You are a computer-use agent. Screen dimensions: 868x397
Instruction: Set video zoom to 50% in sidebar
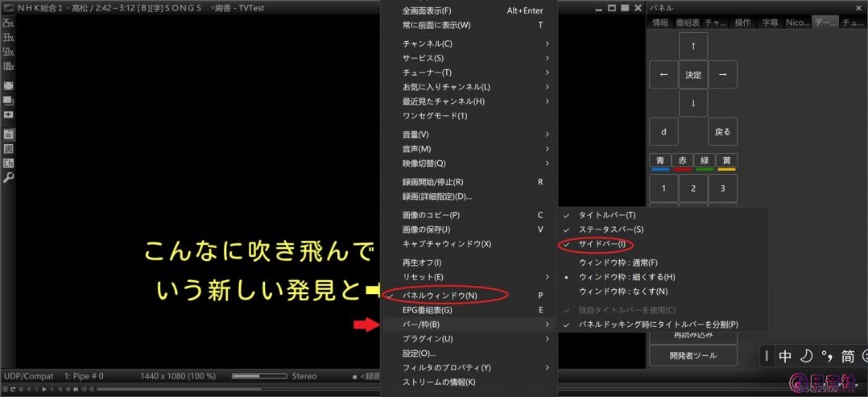(x=8, y=52)
